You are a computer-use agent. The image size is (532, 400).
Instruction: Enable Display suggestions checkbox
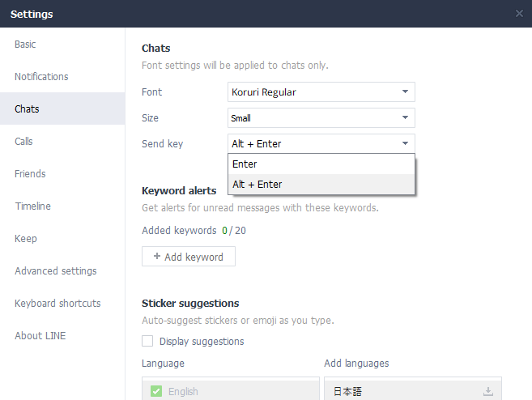tap(147, 342)
